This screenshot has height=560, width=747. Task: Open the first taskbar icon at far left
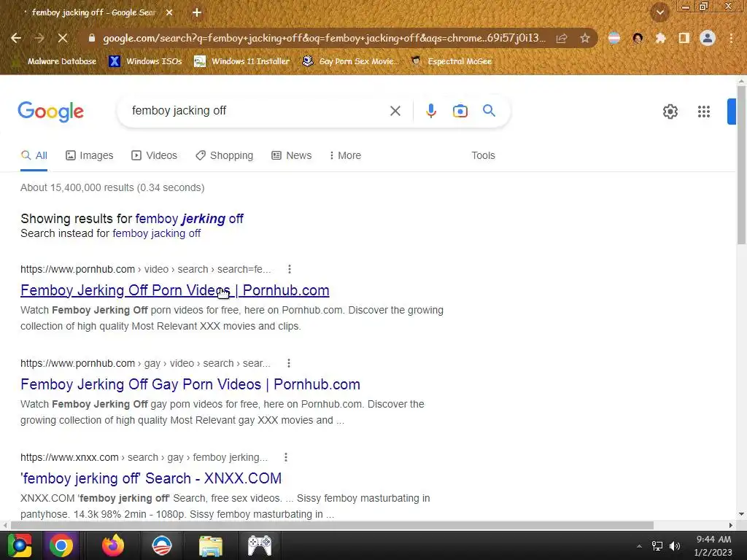19,545
